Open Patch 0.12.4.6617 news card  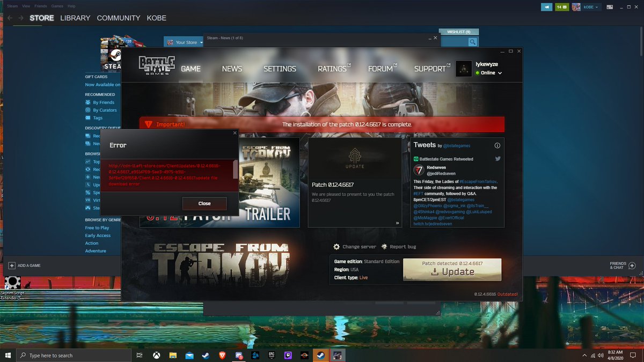point(355,182)
